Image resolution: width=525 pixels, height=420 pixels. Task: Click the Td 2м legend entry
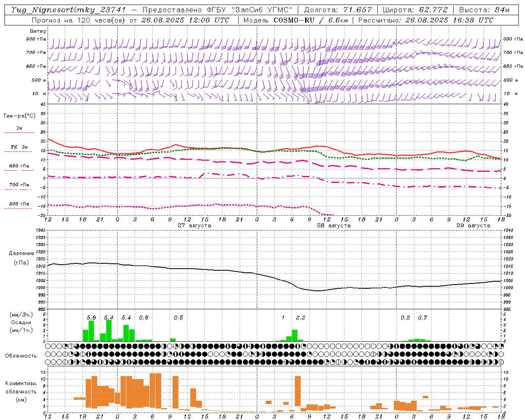click(x=19, y=147)
